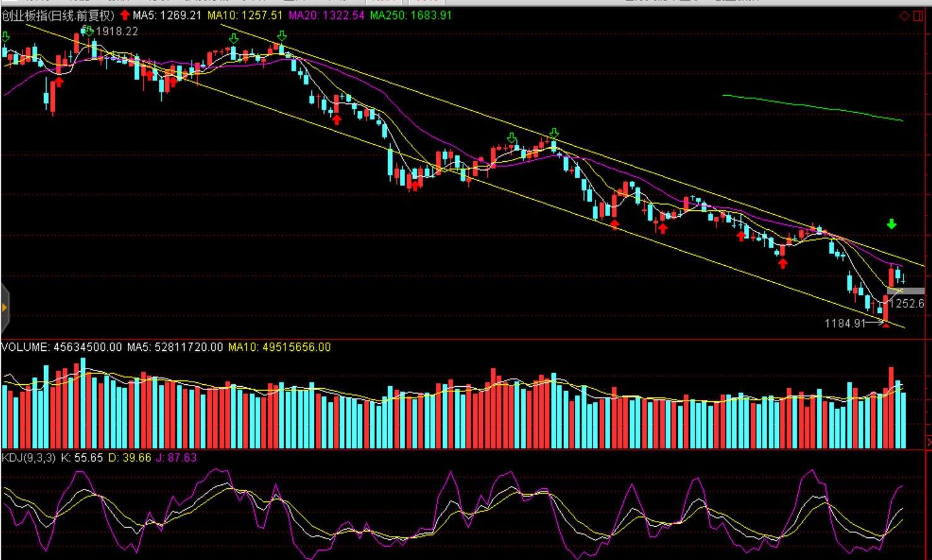Expand the left sidebar with orange arrow
Screen dimensions: 932x560
pos(4,308)
